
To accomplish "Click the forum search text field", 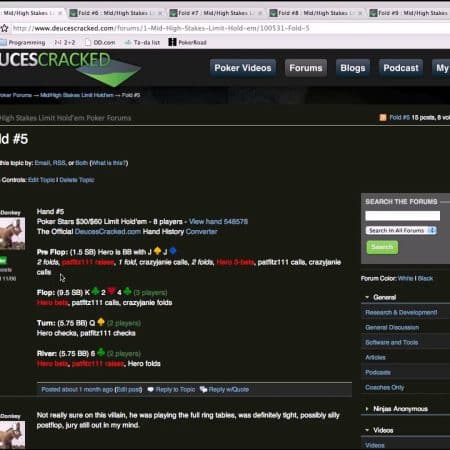I will click(x=402, y=216).
